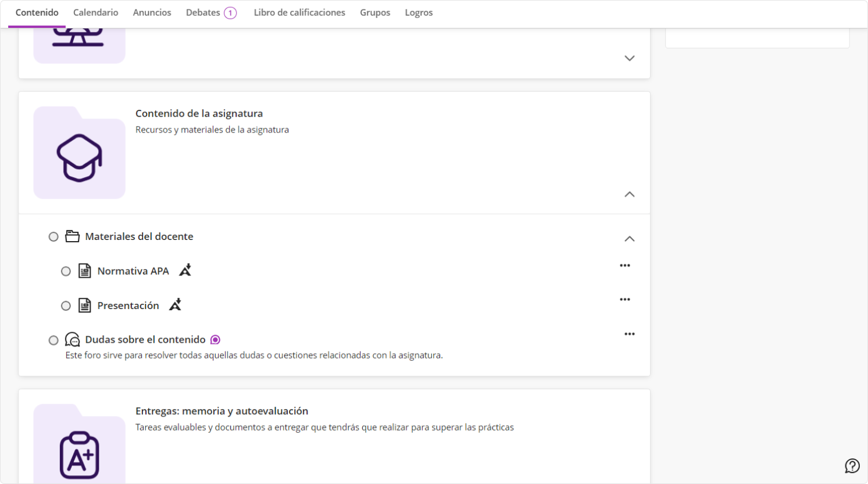Expand the top partially visible module

[629, 58]
